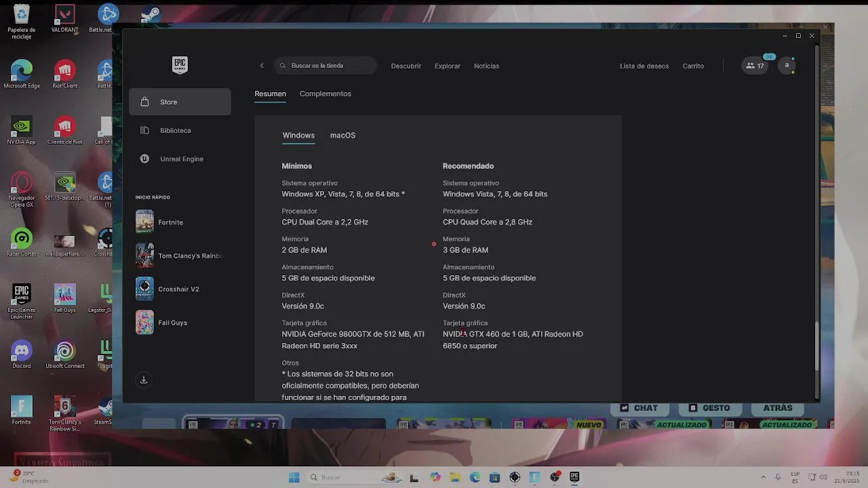
Task: Click the ESP language indicator in tray
Action: coord(795,477)
